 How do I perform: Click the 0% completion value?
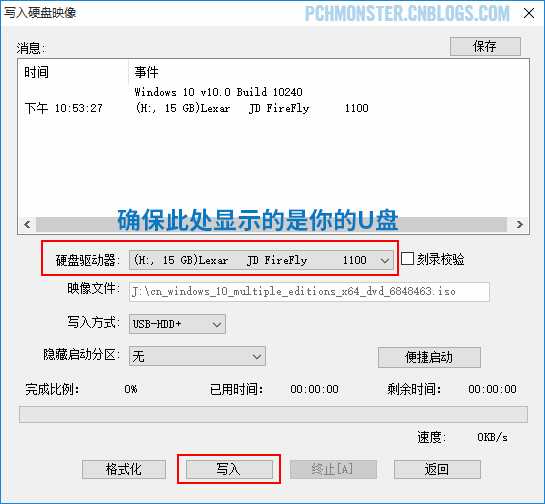(131, 389)
